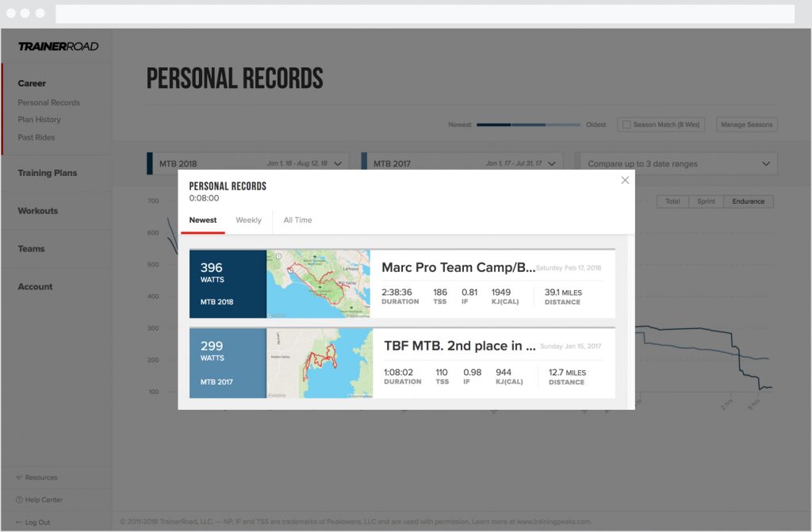The width and height of the screenshot is (812, 532).
Task: Click the Log Out arrow icon
Action: pyautogui.click(x=18, y=522)
